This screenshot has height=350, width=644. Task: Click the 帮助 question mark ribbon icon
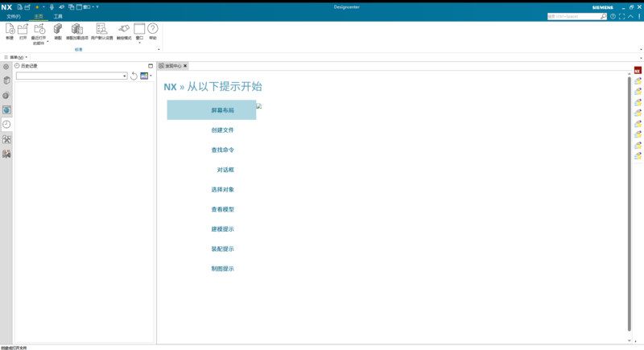pyautogui.click(x=153, y=29)
